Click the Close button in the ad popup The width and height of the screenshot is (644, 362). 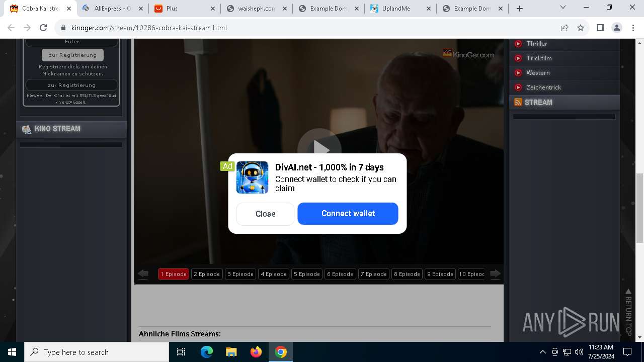click(265, 214)
